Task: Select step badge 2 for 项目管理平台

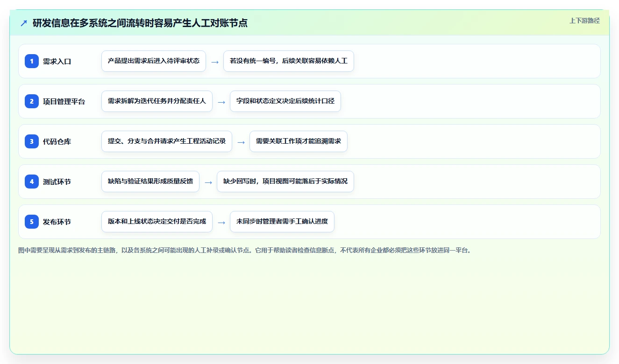Action: (32, 101)
